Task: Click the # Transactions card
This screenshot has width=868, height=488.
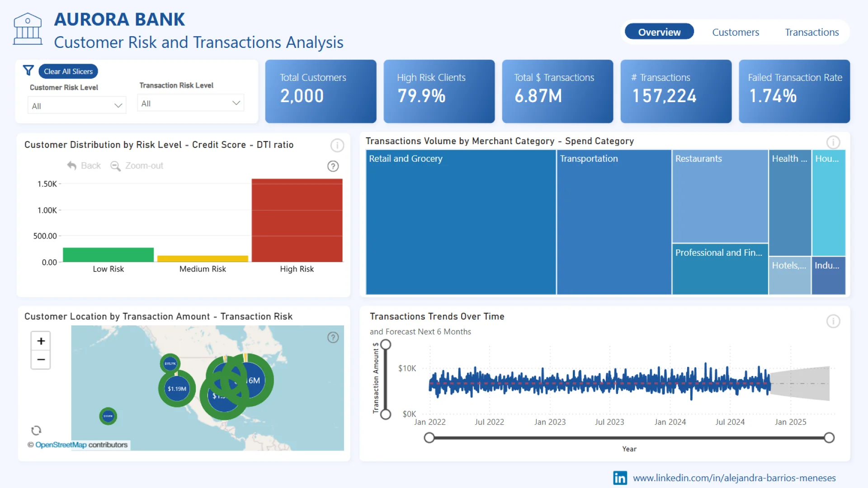Action: pyautogui.click(x=676, y=91)
